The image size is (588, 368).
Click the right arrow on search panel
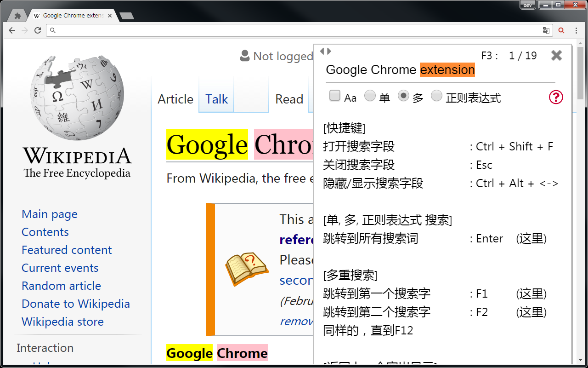tap(329, 51)
